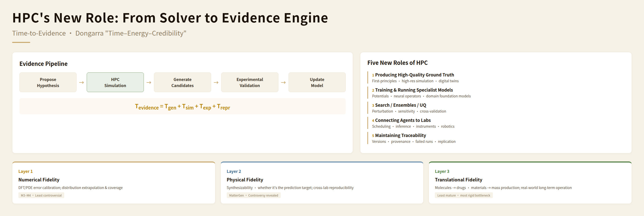Click the T evidence formula text
Screen dimensions: 644x216
point(182,107)
